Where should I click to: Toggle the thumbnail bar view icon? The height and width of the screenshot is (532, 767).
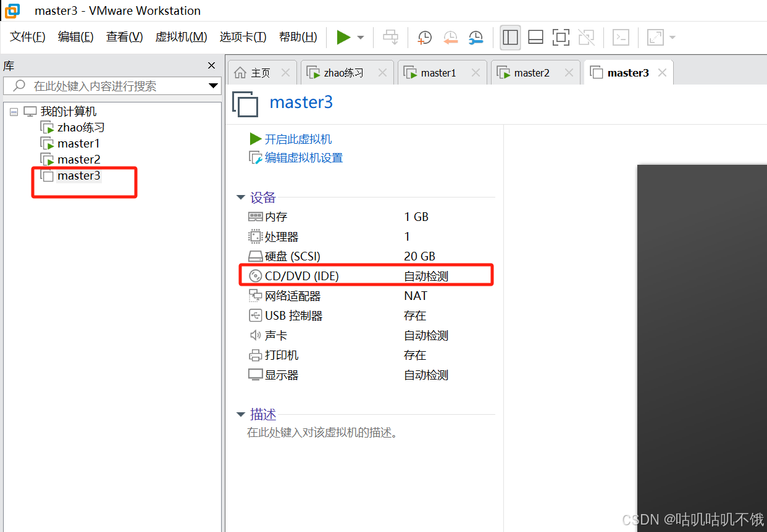point(535,37)
